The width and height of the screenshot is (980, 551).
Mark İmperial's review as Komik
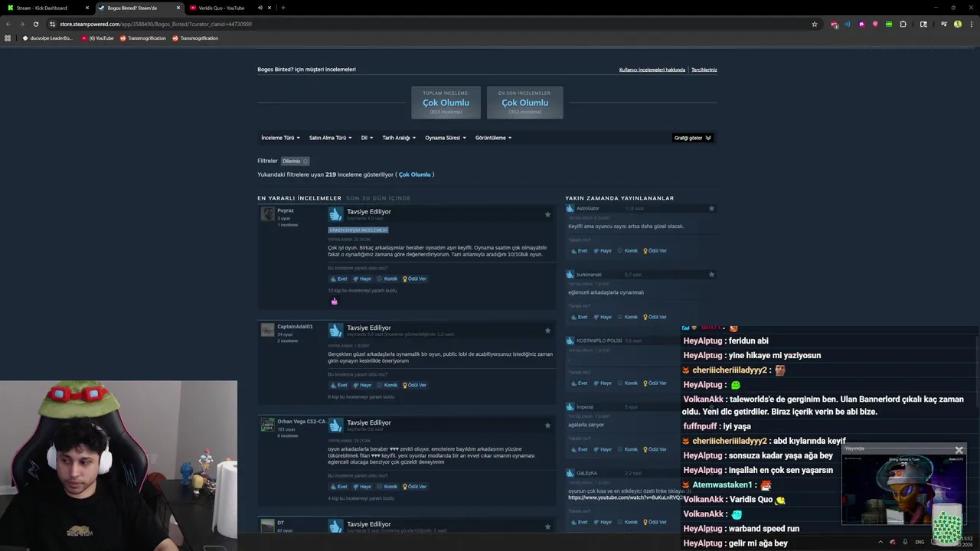[x=627, y=449]
